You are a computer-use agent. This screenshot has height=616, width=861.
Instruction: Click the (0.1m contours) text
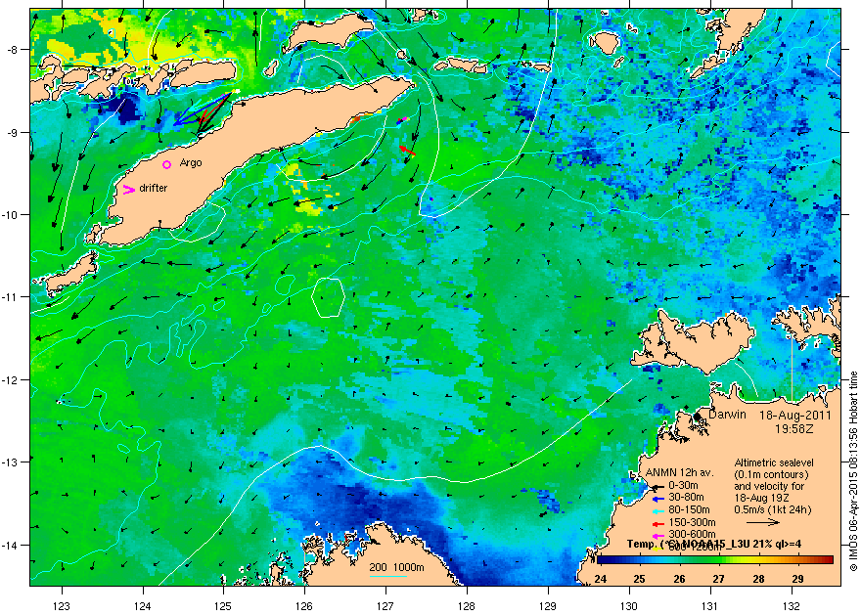(x=771, y=474)
